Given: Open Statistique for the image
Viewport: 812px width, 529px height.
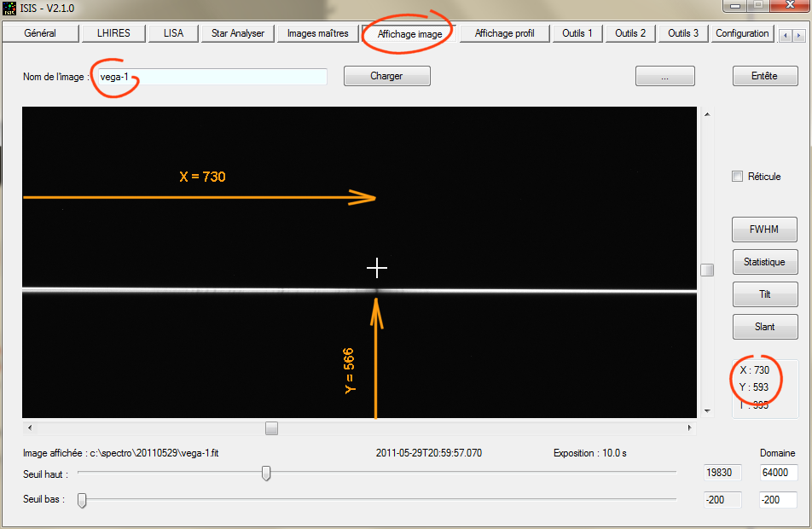Looking at the screenshot, I should coord(765,262).
